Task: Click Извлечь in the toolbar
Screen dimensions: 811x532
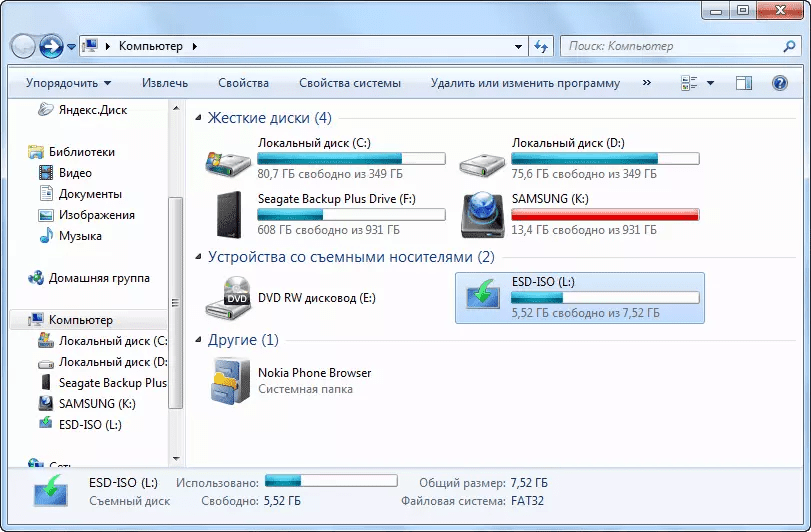Action: click(165, 83)
